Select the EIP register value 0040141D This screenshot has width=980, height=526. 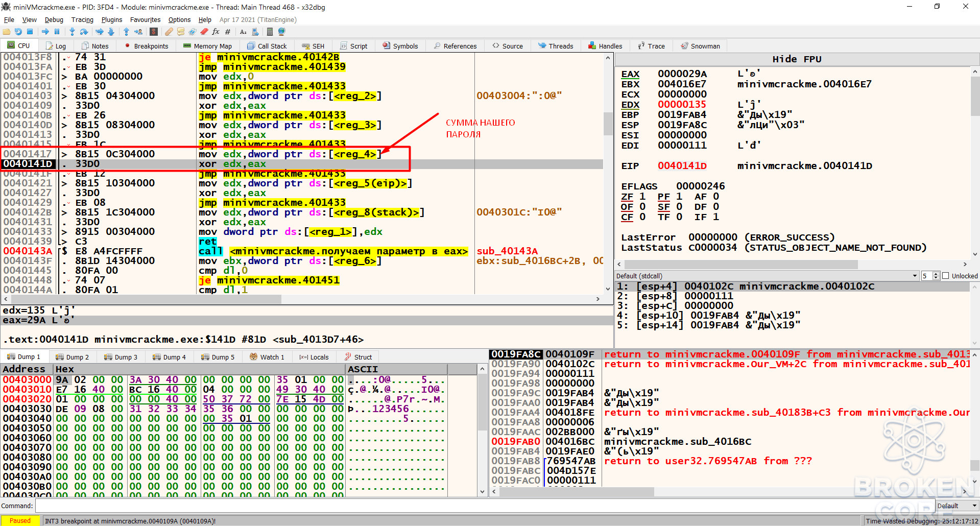[x=682, y=165]
